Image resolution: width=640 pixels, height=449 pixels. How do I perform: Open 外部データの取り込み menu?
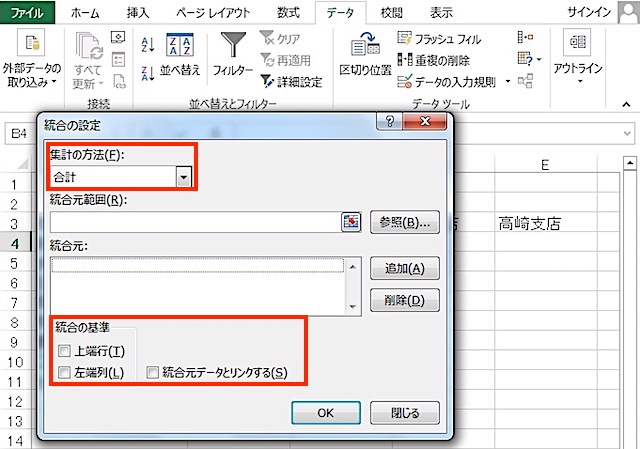pos(31,59)
